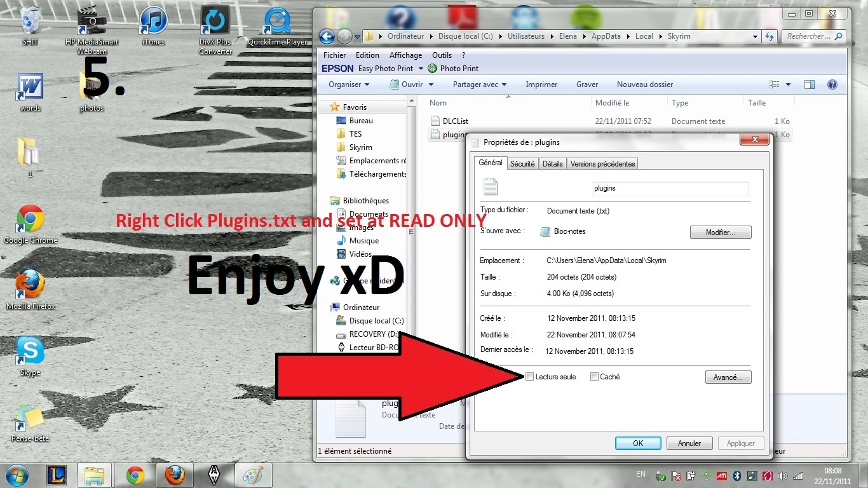Click Explorer back navigation arrow

coord(327,36)
